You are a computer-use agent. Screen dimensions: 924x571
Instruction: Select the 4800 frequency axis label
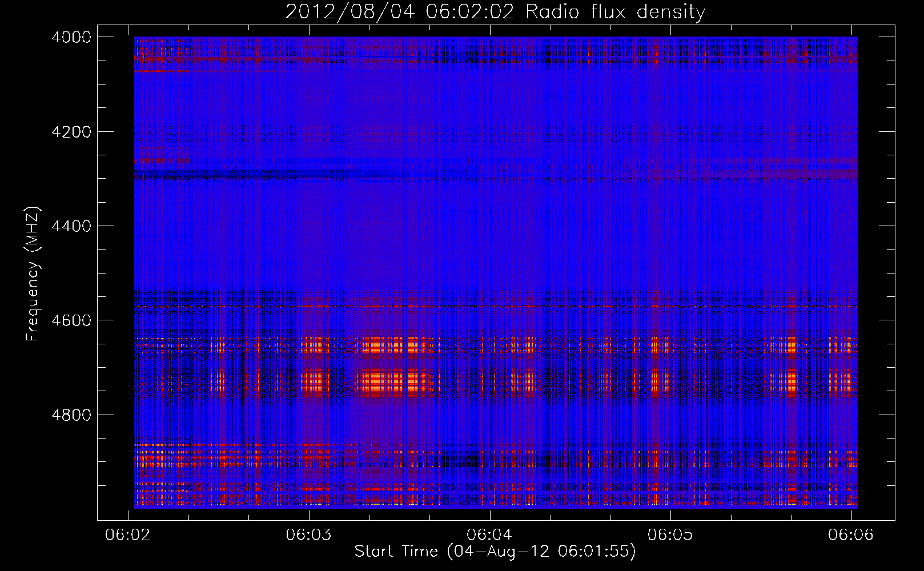click(71, 415)
